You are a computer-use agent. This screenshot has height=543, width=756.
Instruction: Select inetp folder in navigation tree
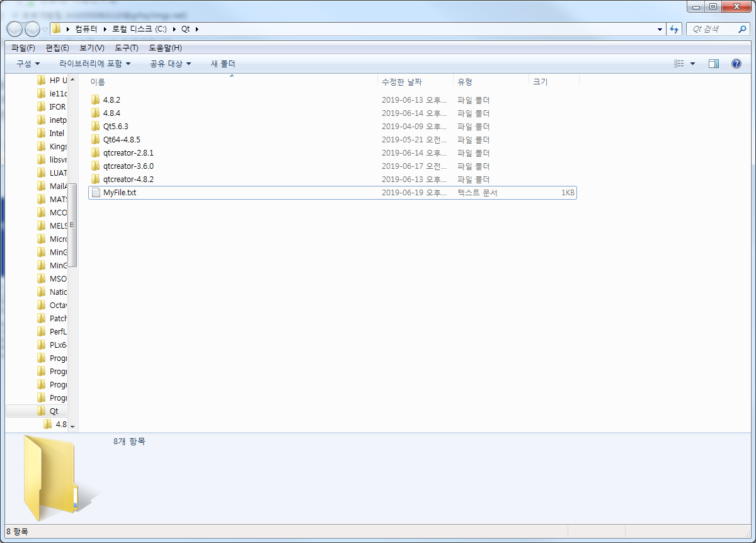51,120
